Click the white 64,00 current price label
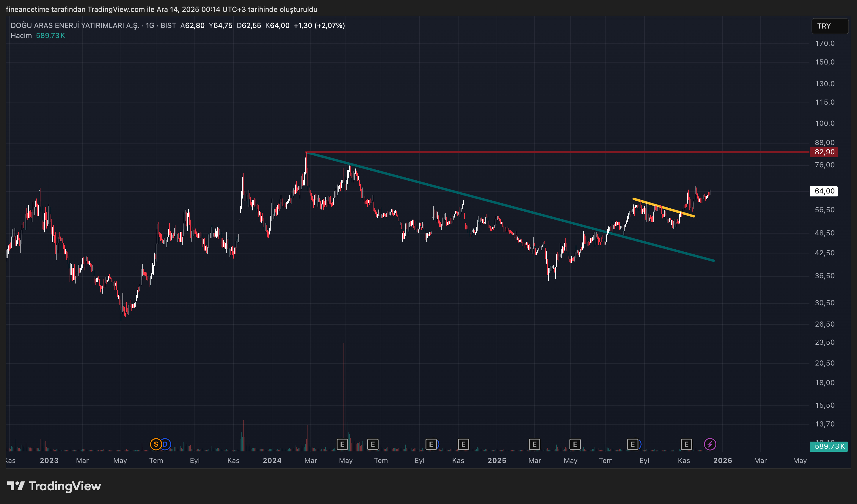 824,191
